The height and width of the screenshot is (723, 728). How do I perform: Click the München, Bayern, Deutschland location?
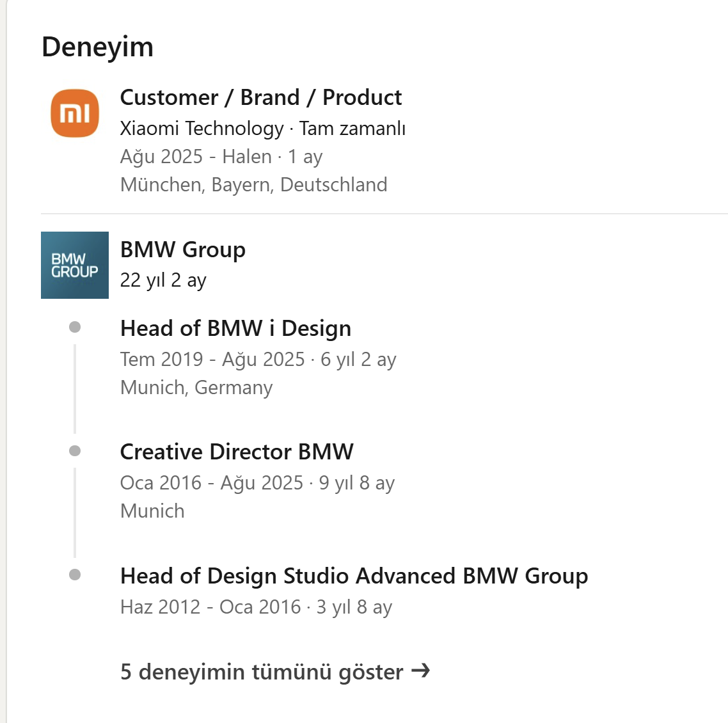coord(253,185)
